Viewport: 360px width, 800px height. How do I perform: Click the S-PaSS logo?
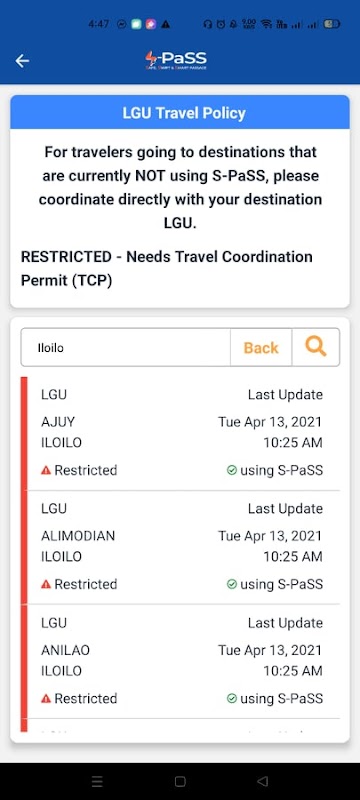[x=176, y=61]
